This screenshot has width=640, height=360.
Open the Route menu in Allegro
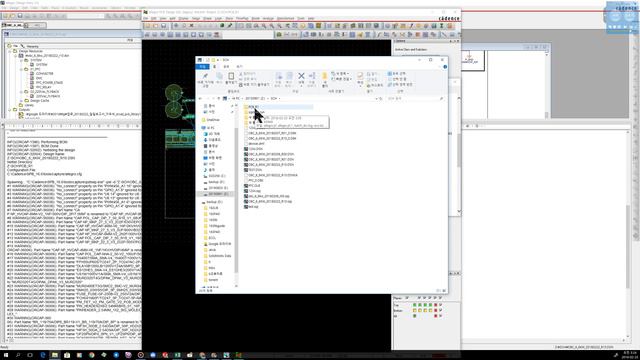tap(256, 18)
